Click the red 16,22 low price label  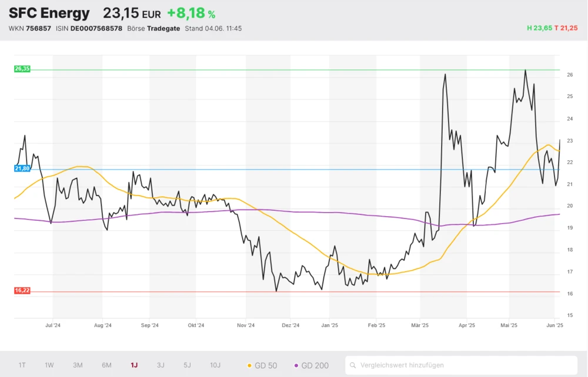coord(22,291)
